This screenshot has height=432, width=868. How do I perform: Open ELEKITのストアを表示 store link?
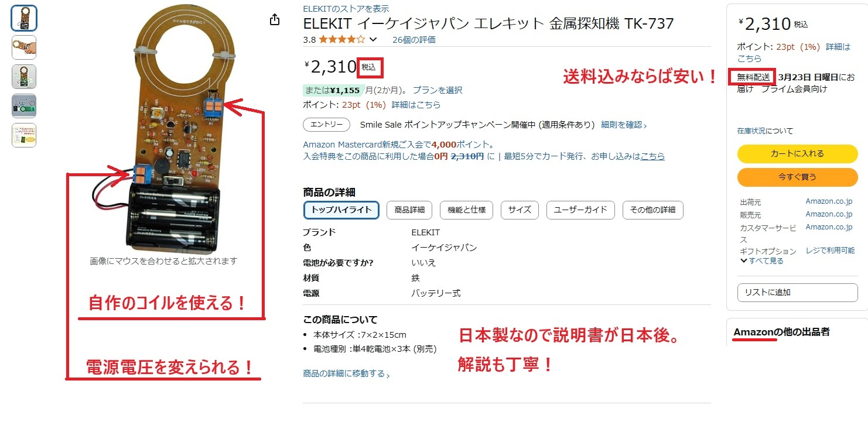click(x=346, y=9)
